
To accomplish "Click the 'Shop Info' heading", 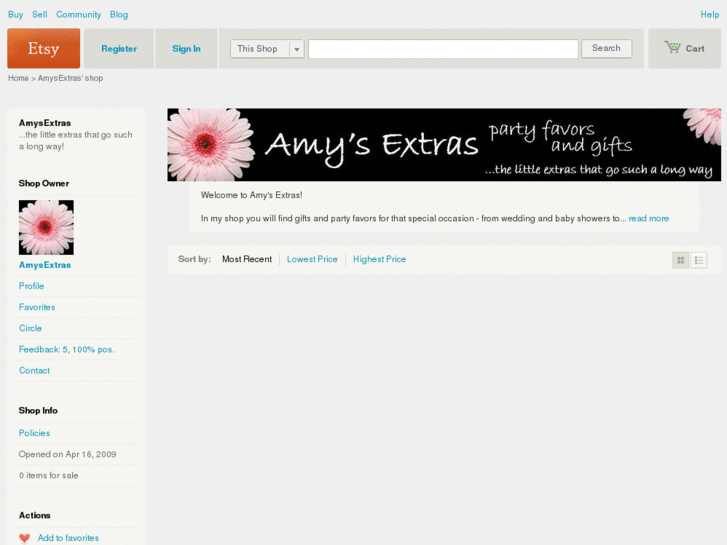I will (x=38, y=410).
